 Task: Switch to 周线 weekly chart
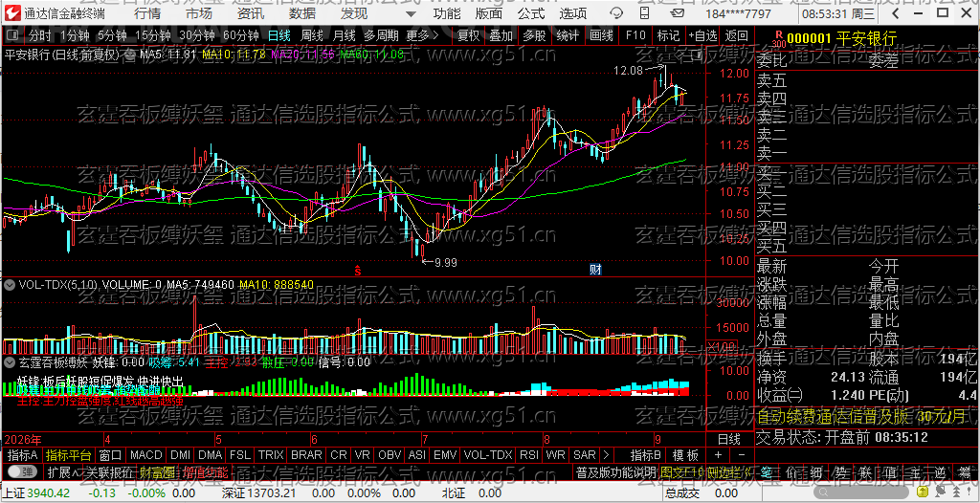coord(311,35)
